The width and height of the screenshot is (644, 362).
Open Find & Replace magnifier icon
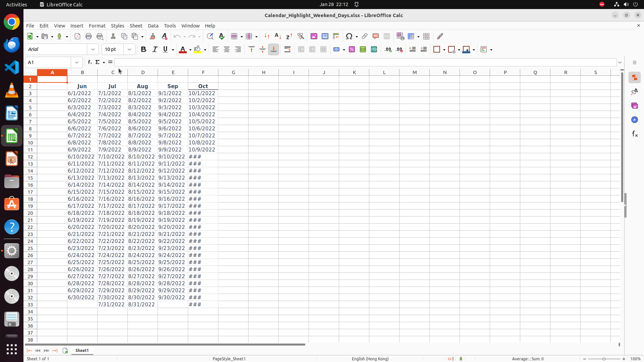[x=210, y=36]
